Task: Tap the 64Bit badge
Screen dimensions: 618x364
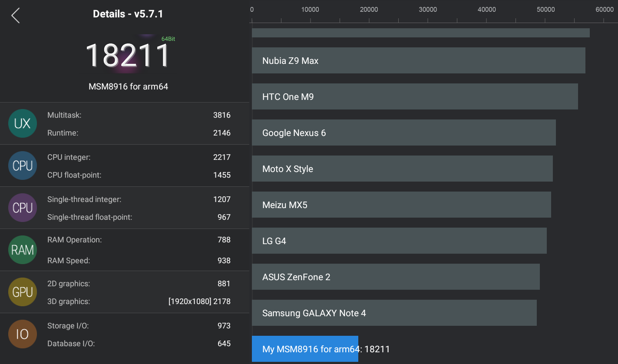Action: pyautogui.click(x=168, y=39)
